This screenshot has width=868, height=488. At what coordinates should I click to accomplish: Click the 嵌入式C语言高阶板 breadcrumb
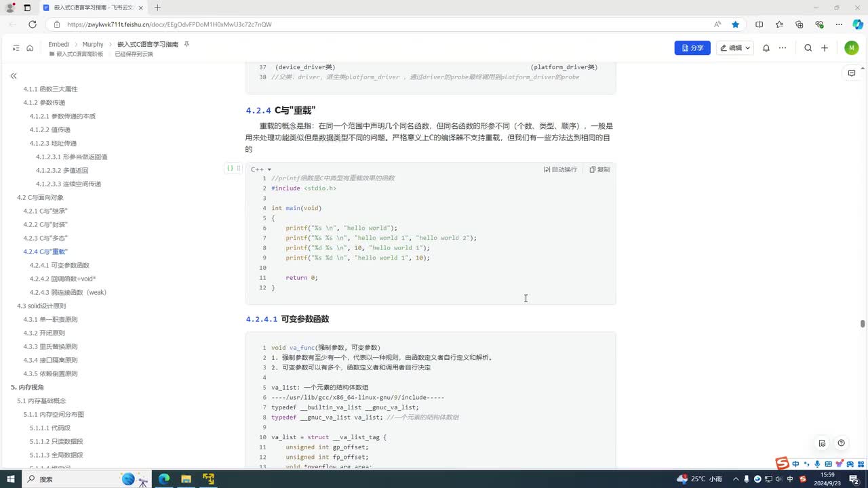click(76, 54)
